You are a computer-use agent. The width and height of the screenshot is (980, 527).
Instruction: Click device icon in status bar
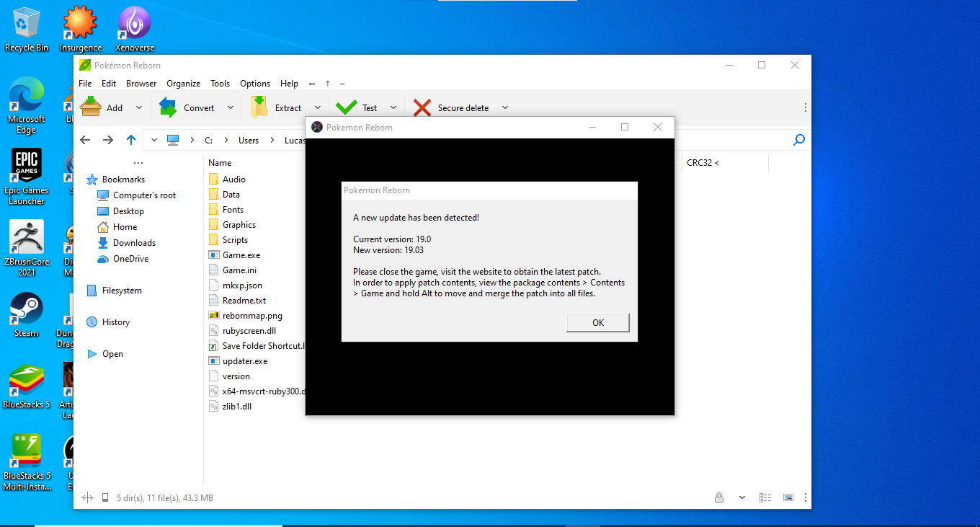click(105, 497)
